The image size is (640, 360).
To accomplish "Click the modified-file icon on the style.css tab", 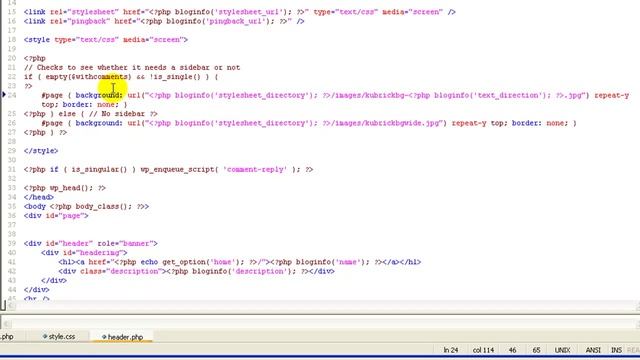I will pyautogui.click(x=45, y=336).
